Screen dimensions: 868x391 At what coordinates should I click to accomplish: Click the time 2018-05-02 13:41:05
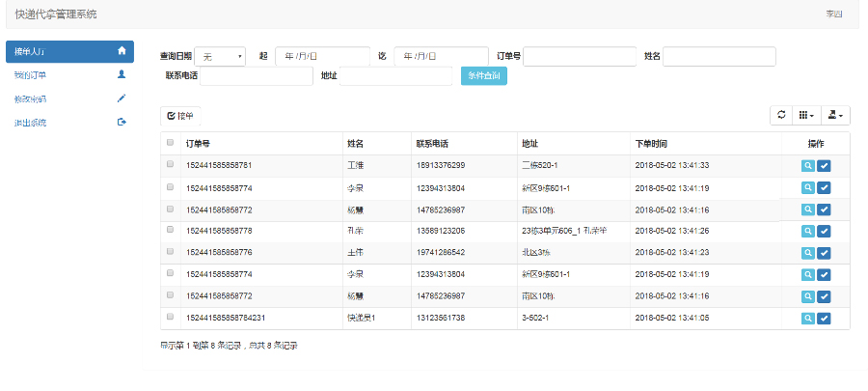coord(672,318)
